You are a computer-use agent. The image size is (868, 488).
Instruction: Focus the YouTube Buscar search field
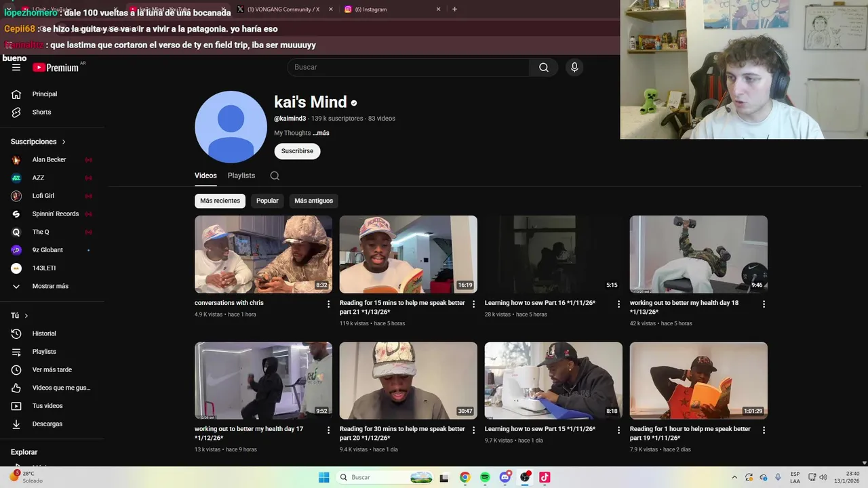pyautogui.click(x=409, y=67)
